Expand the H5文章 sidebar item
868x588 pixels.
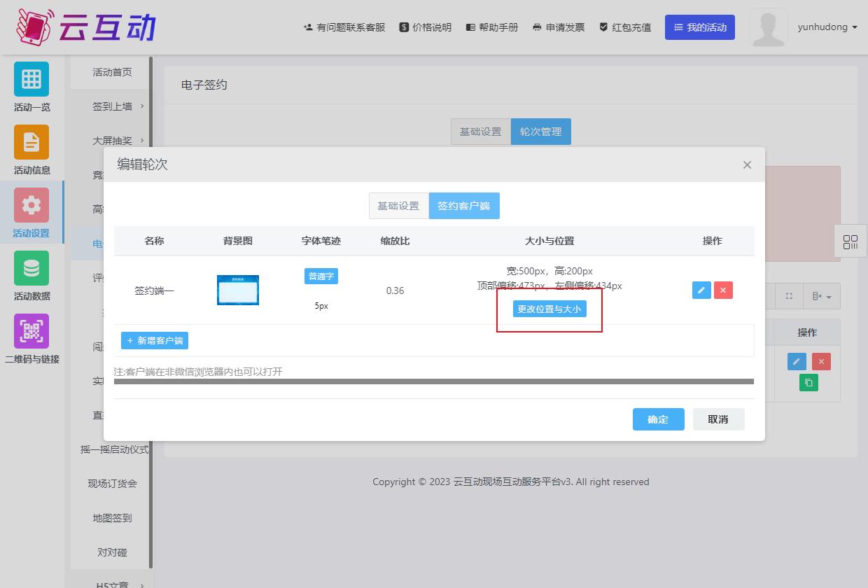coord(112,584)
